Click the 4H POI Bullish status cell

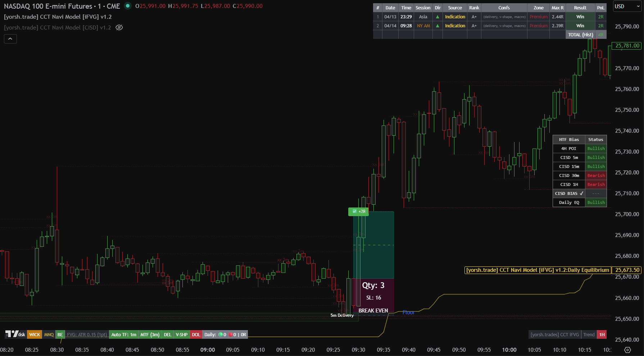tap(596, 149)
